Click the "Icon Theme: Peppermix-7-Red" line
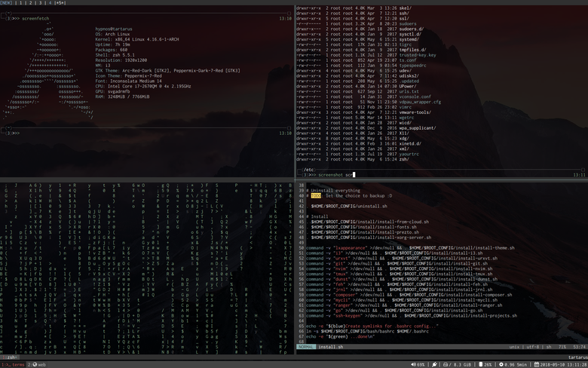Viewport: 588px width, 368px height. pyautogui.click(x=129, y=75)
